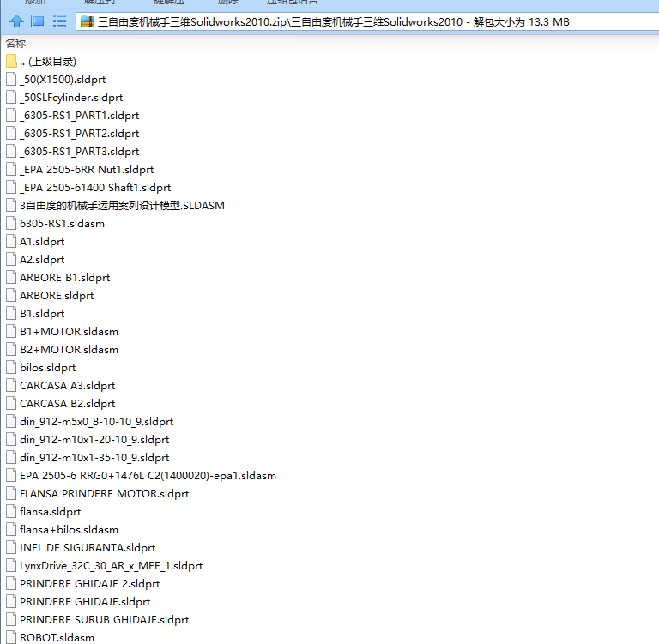This screenshot has height=644, width=659.
Task: Select the file B1.sldprt
Action: point(41,313)
